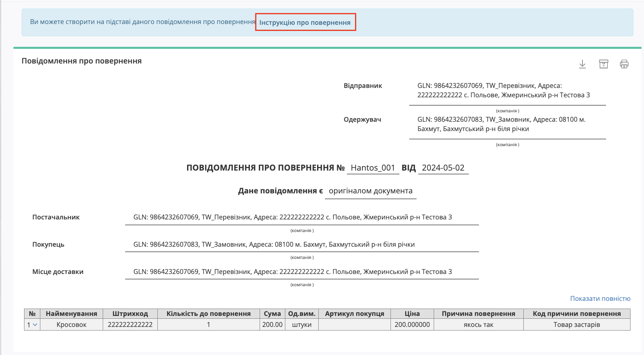The width and height of the screenshot is (644, 355).
Task: Click the Одержувач label
Action: tap(362, 119)
